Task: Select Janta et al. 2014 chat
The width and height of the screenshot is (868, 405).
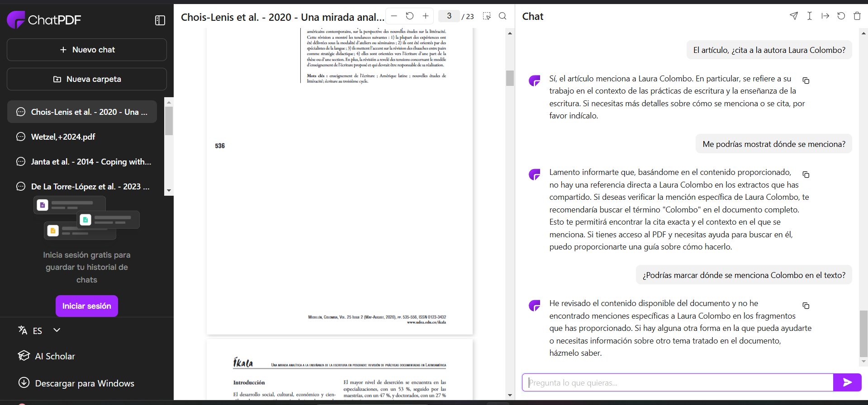Action: pyautogui.click(x=90, y=162)
